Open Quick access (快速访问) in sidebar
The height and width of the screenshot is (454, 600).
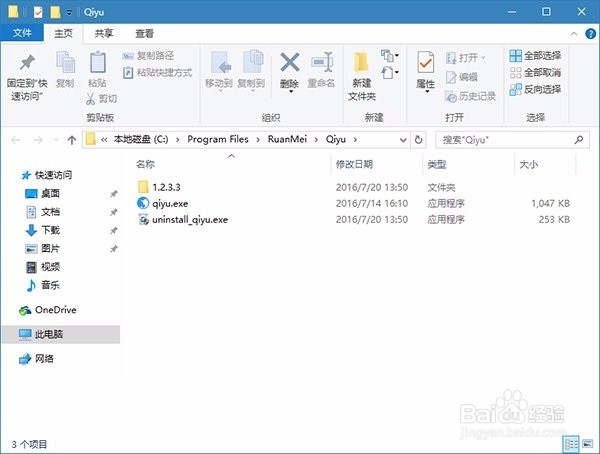click(46, 175)
